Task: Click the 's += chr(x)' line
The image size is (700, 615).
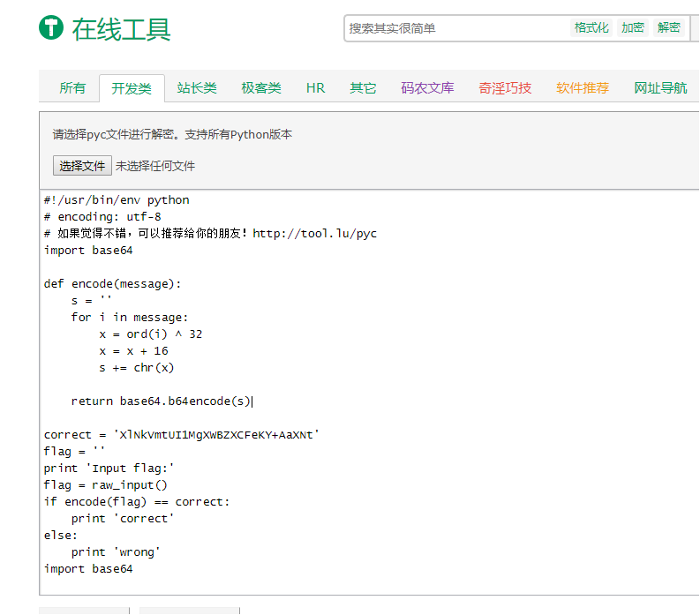Action: click(137, 368)
